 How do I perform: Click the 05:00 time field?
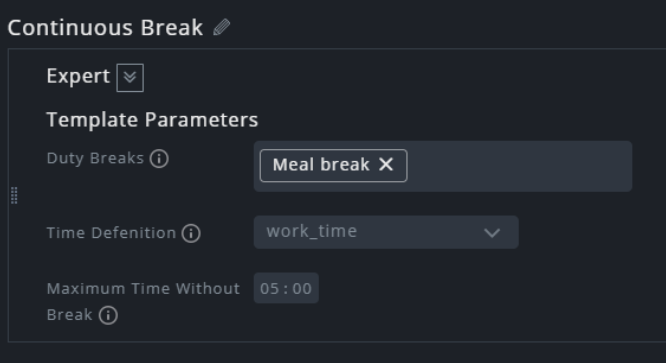coord(286,288)
